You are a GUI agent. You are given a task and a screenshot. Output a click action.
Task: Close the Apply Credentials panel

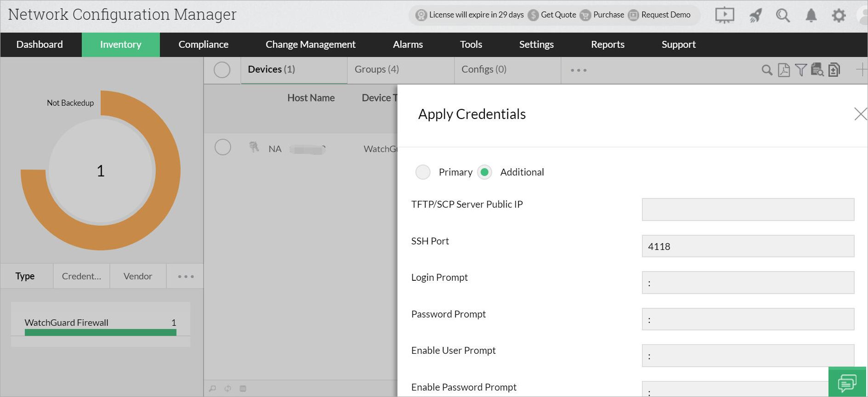click(860, 114)
